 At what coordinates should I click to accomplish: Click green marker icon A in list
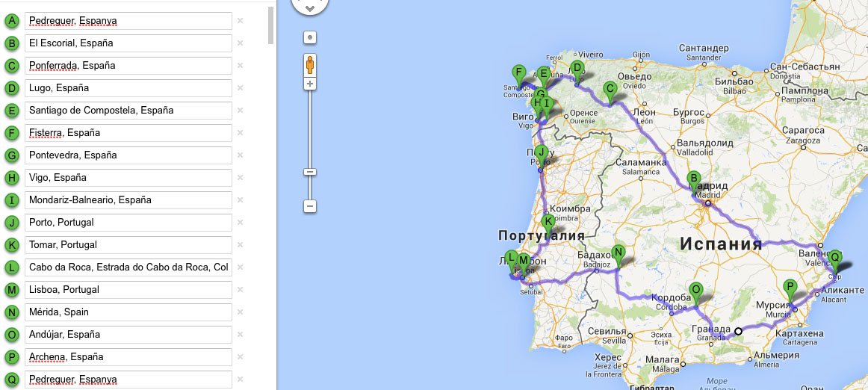(12, 21)
